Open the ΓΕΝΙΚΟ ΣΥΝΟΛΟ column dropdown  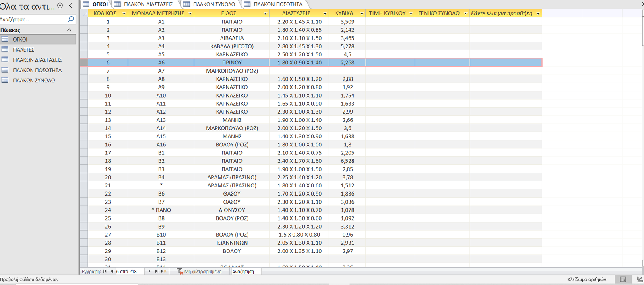(x=466, y=14)
